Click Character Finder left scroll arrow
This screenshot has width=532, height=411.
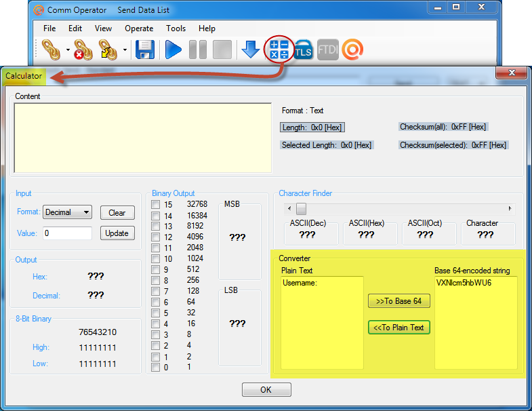pyautogui.click(x=289, y=209)
